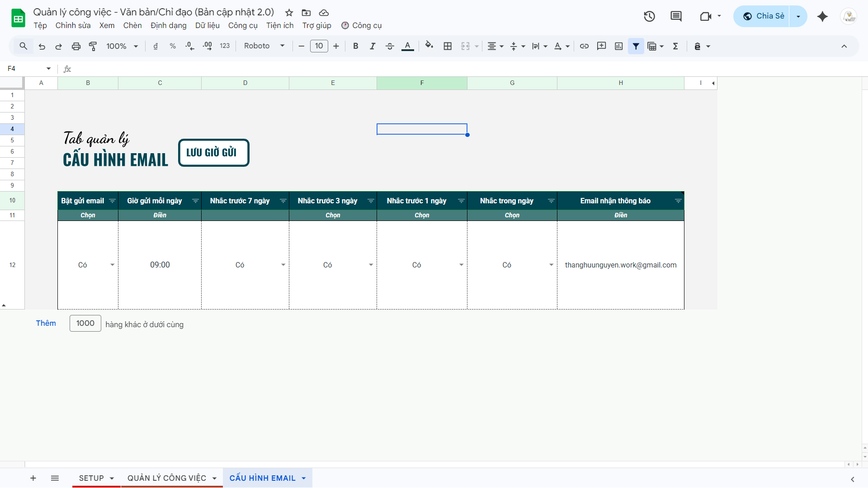Viewport: 868px width, 488px height.
Task: Click the paint format roller icon
Action: (x=93, y=46)
